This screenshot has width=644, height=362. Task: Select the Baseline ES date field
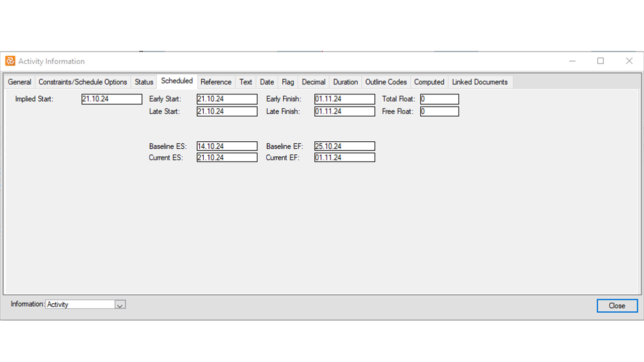pyautogui.click(x=226, y=146)
